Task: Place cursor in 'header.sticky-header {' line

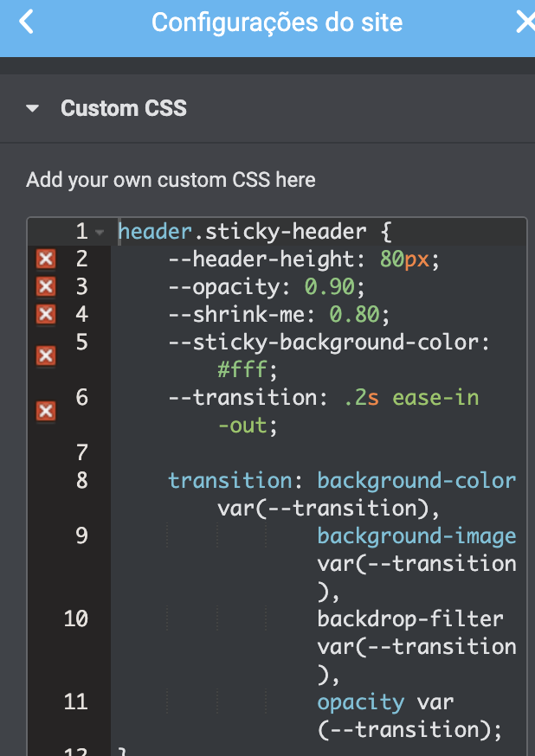Action: click(255, 232)
